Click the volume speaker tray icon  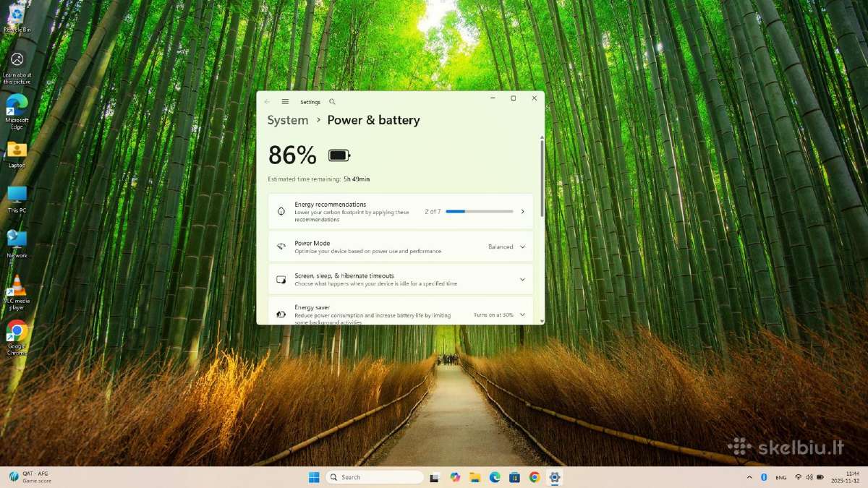coord(809,477)
